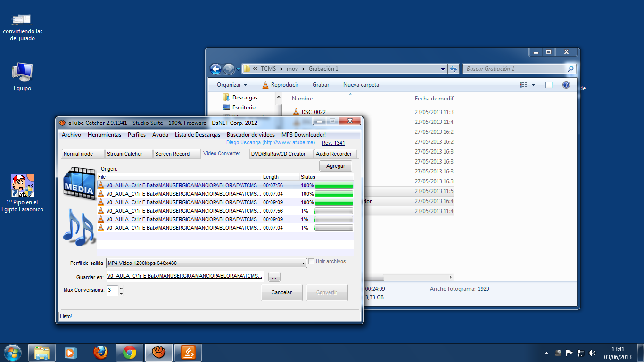Image resolution: width=644 pixels, height=362 pixels.
Task: Switch to the Normal mode tab
Action: (x=83, y=154)
